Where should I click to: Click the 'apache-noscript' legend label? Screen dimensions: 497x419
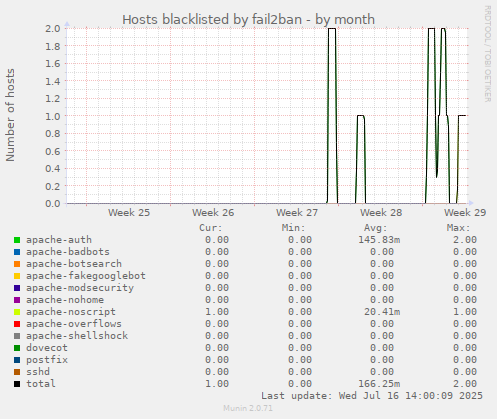pos(71,312)
